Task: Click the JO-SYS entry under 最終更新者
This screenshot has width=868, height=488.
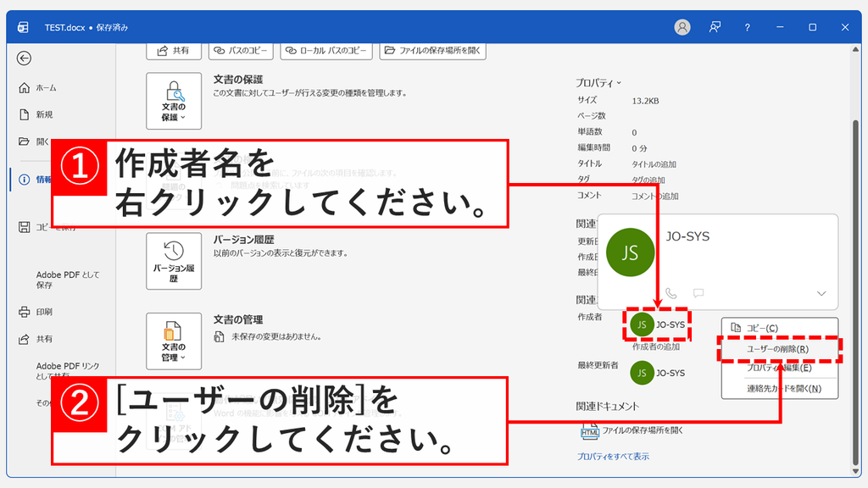Action: click(657, 373)
